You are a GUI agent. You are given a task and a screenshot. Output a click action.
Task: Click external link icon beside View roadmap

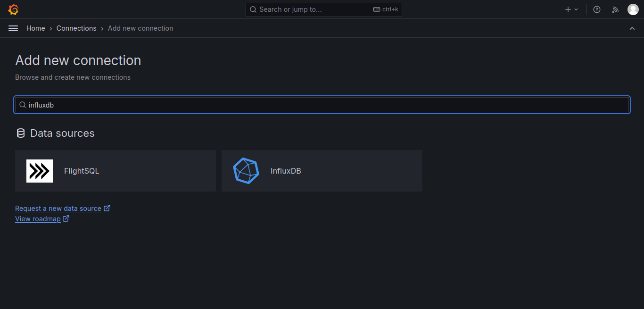pyautogui.click(x=66, y=218)
